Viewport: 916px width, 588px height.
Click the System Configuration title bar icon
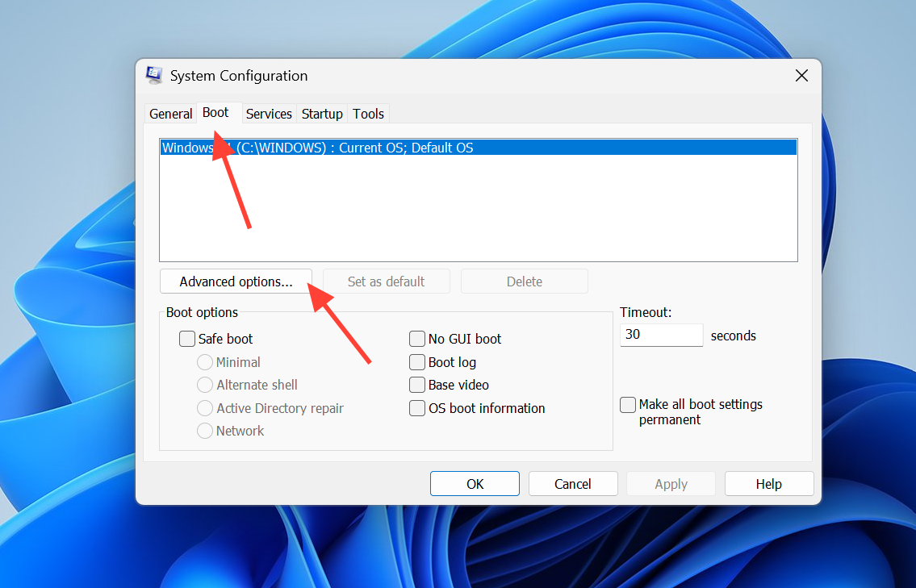click(x=154, y=75)
